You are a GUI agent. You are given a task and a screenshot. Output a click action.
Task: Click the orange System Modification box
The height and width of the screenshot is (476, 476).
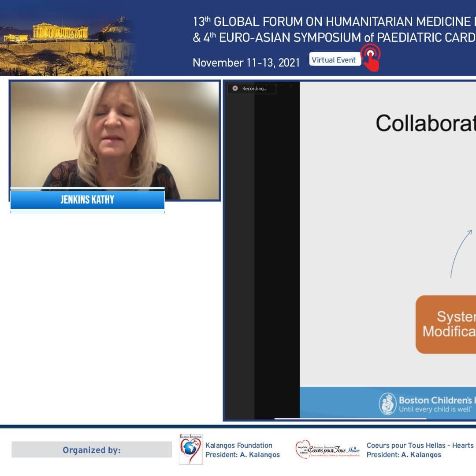446,324
